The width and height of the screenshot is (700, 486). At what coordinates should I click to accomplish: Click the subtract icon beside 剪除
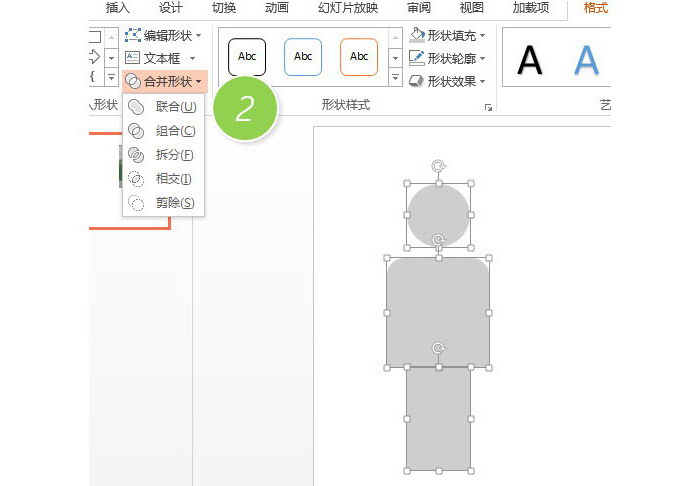click(136, 203)
